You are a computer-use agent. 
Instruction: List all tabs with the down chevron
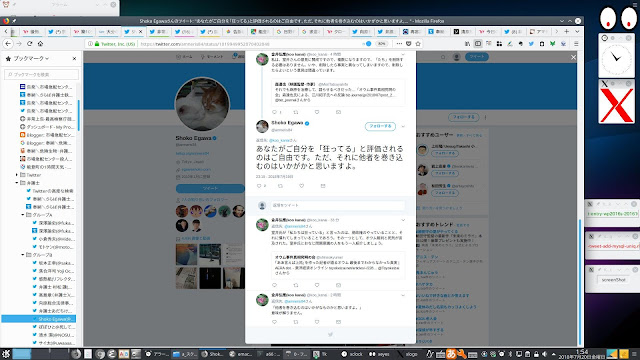[x=577, y=31]
